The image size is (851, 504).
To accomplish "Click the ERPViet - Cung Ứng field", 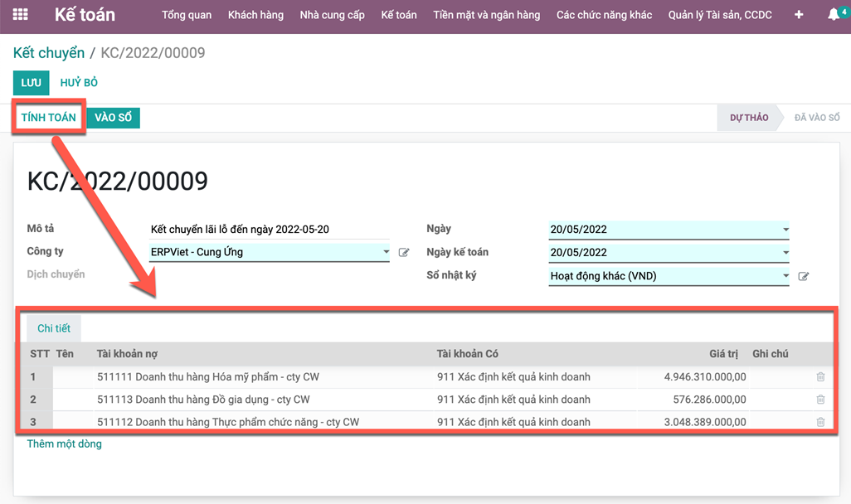I will pyautogui.click(x=270, y=252).
